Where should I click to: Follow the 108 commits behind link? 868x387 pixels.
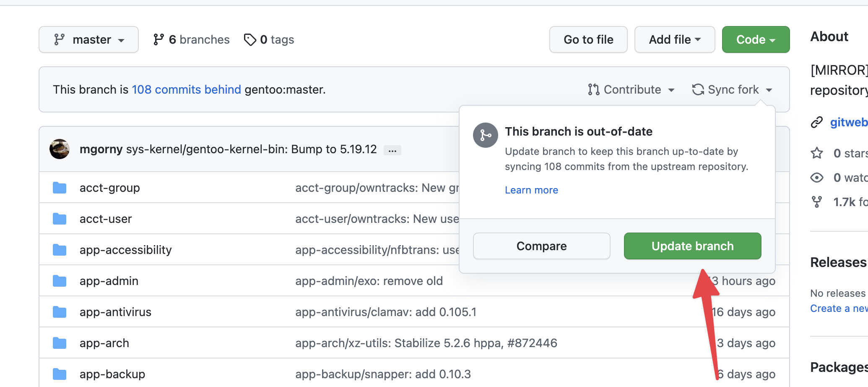pos(186,89)
